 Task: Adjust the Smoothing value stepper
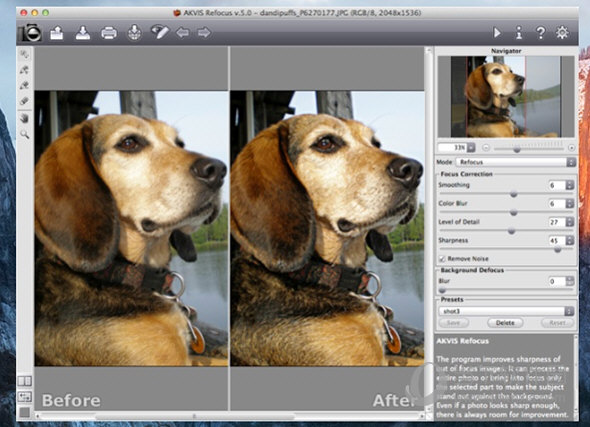pyautogui.click(x=570, y=185)
